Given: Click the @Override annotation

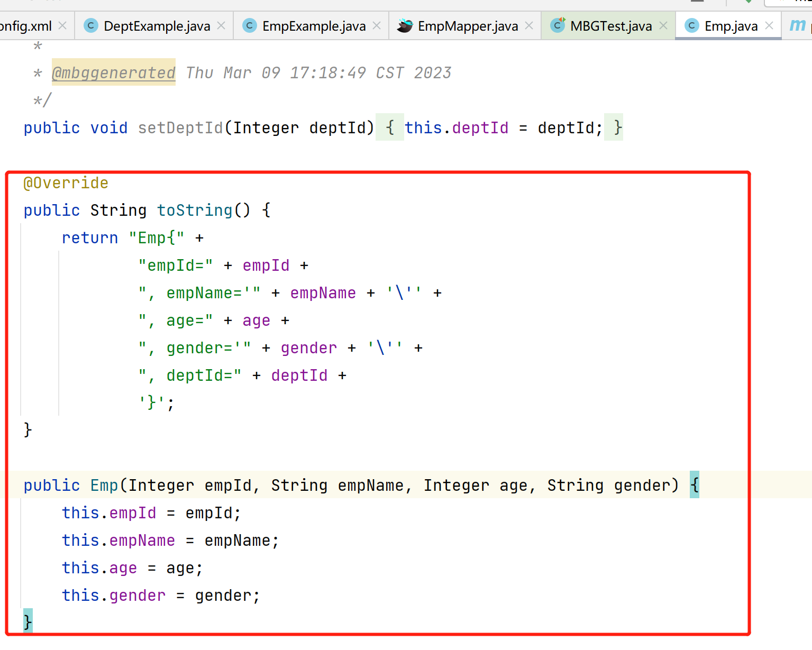Looking at the screenshot, I should pos(66,183).
